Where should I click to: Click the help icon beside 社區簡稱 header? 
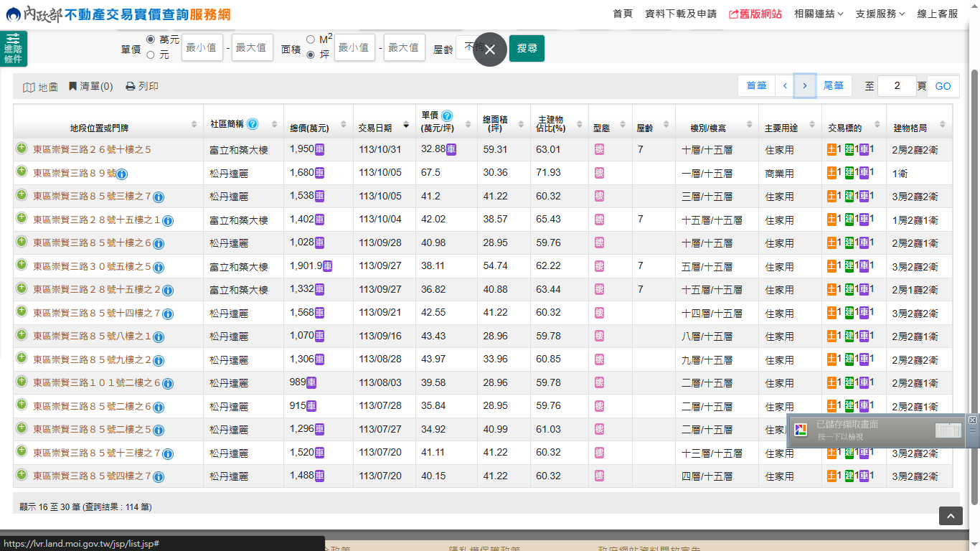coord(253,124)
